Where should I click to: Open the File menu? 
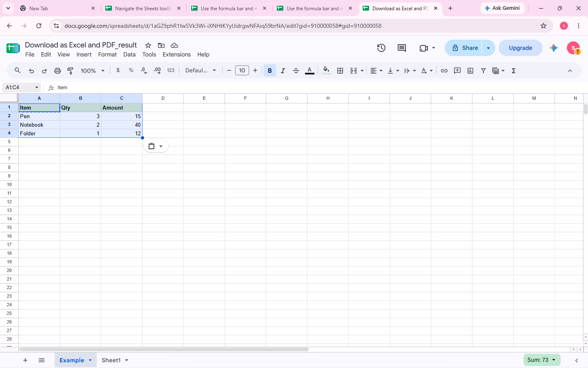tap(30, 54)
